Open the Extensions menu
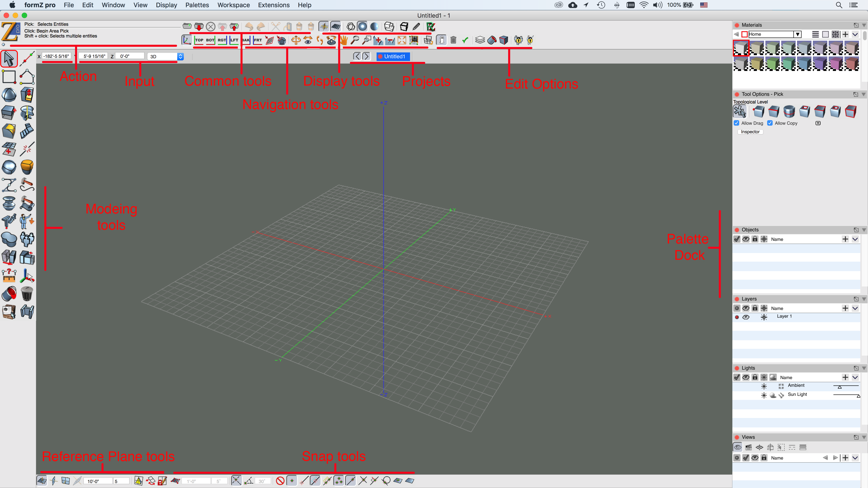868x488 pixels. [274, 5]
